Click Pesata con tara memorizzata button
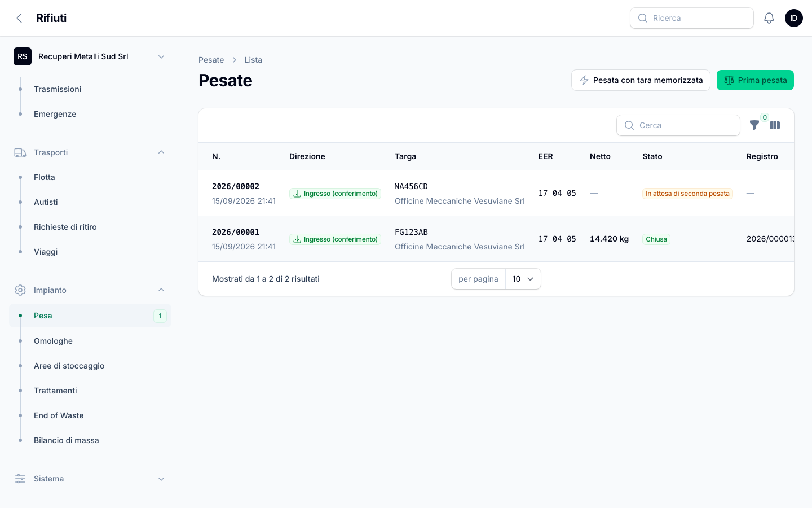 [x=641, y=80]
